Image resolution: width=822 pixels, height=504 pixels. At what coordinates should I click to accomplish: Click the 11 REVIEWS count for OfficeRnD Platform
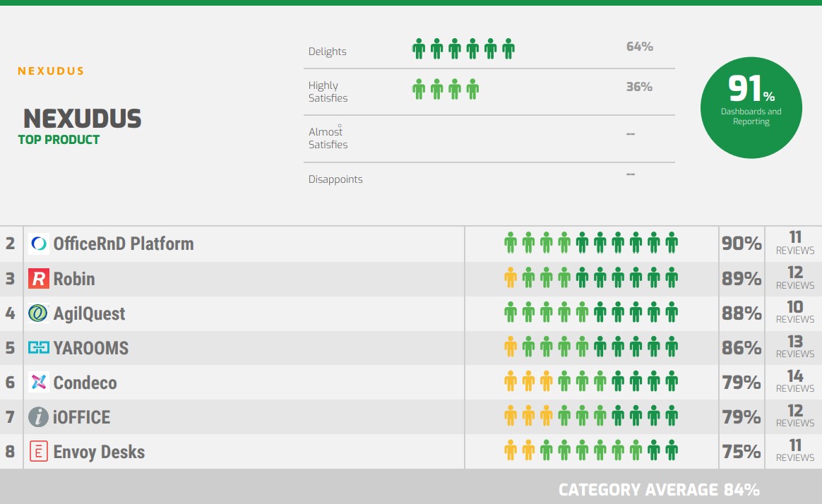[x=795, y=243]
